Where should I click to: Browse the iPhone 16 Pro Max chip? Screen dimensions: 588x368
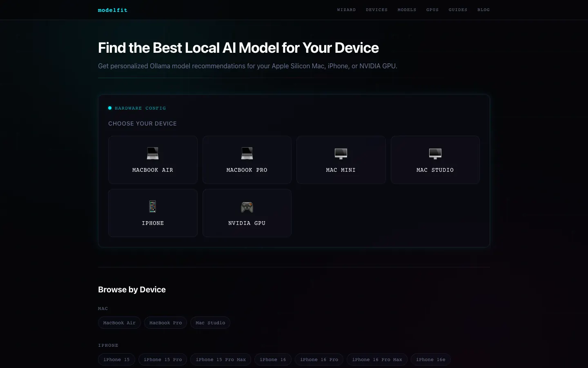point(377,359)
